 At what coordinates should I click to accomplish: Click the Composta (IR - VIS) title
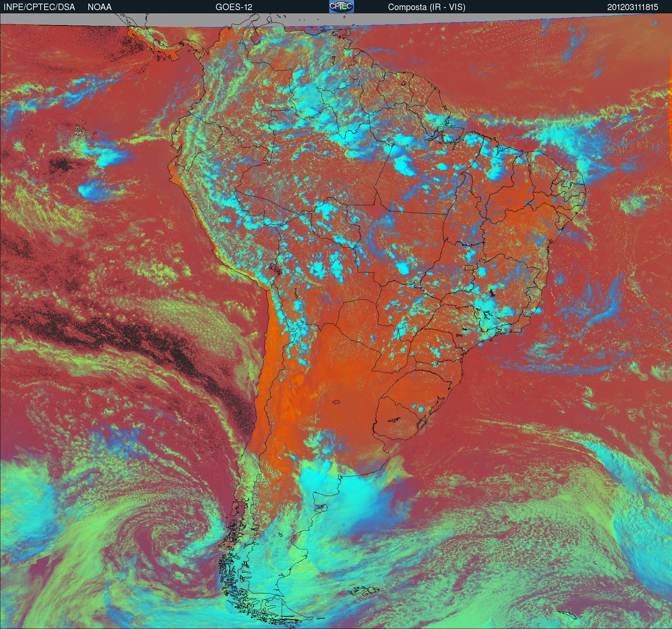click(x=427, y=7)
